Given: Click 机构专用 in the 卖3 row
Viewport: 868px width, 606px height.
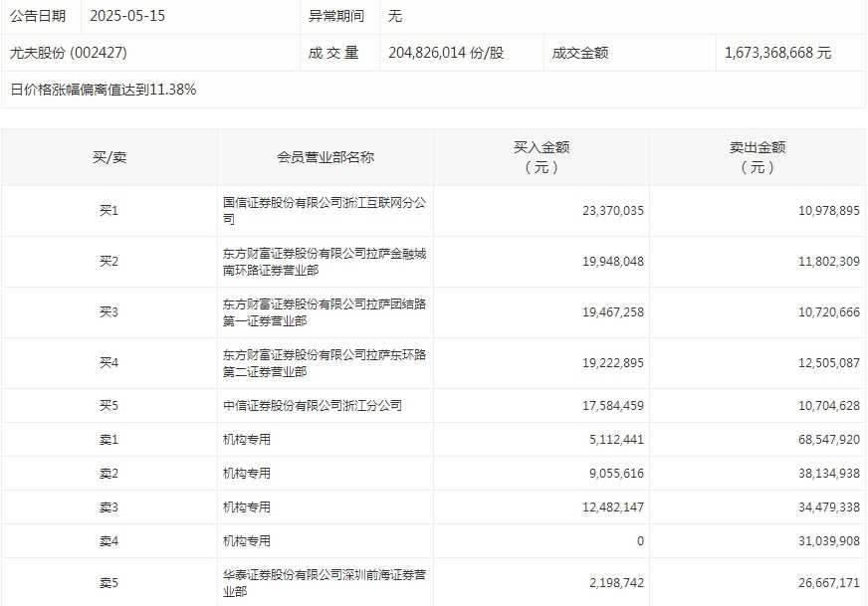Looking at the screenshot, I should 246,506.
